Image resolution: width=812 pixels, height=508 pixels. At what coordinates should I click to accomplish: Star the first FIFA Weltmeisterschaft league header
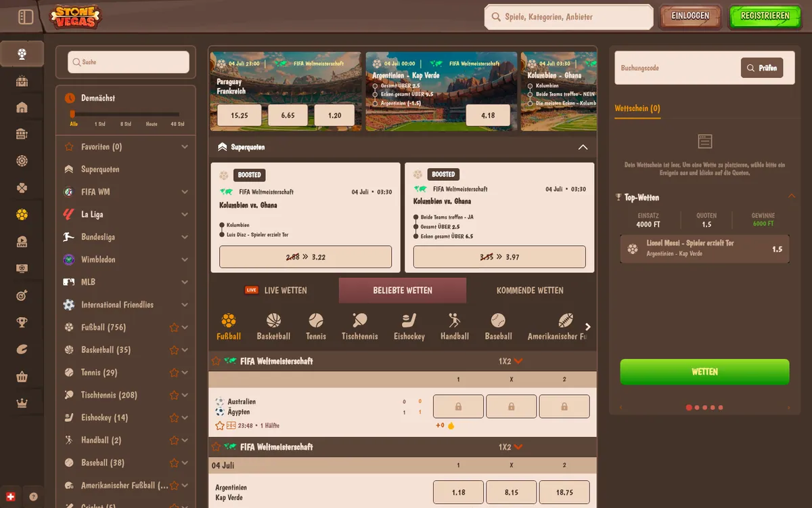coord(217,361)
